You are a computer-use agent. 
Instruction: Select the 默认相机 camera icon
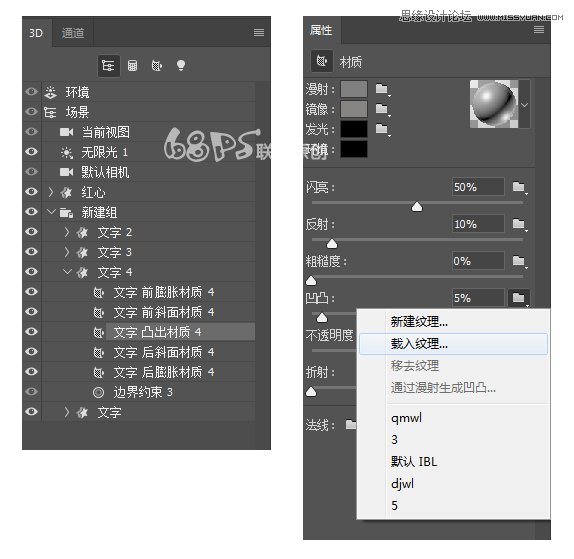click(x=66, y=172)
